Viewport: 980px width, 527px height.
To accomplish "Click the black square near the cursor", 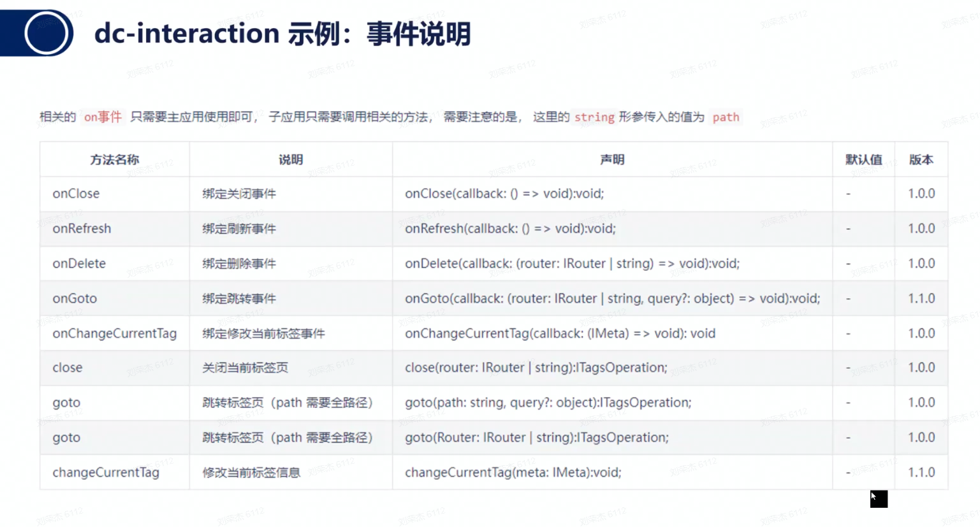I will [x=879, y=499].
